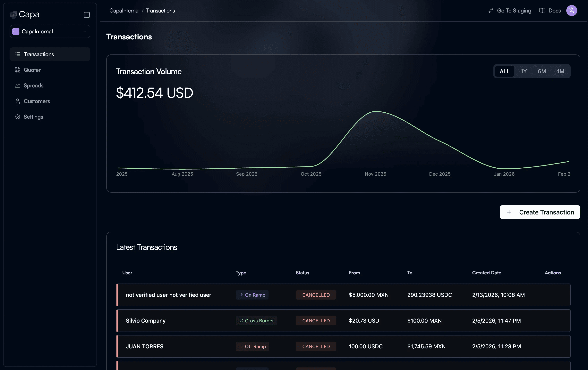Collapse the sidebar using the panel icon
The height and width of the screenshot is (370, 588).
point(87,15)
